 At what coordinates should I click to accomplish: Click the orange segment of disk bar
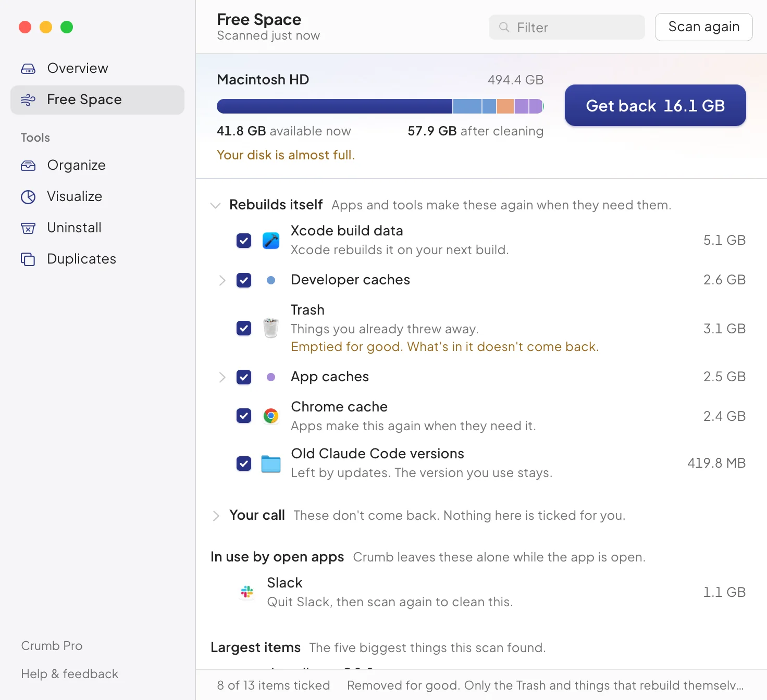(x=505, y=106)
